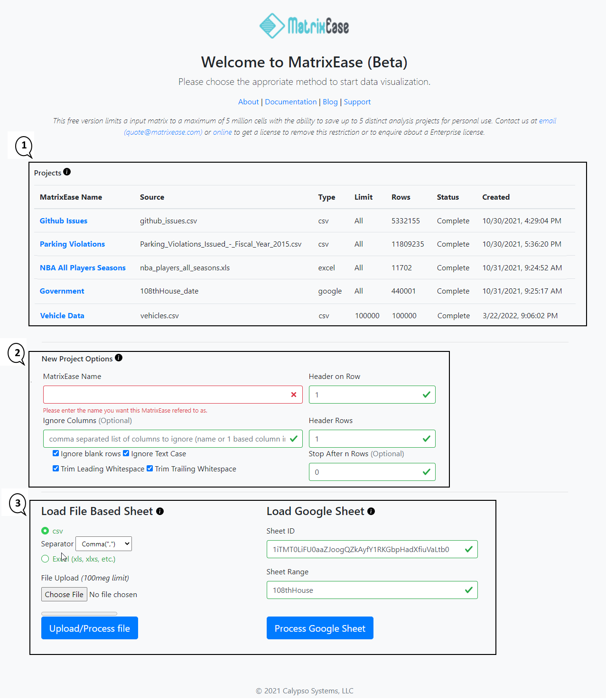
Task: Click the red X in MatrixEase Name field
Action: click(x=293, y=395)
